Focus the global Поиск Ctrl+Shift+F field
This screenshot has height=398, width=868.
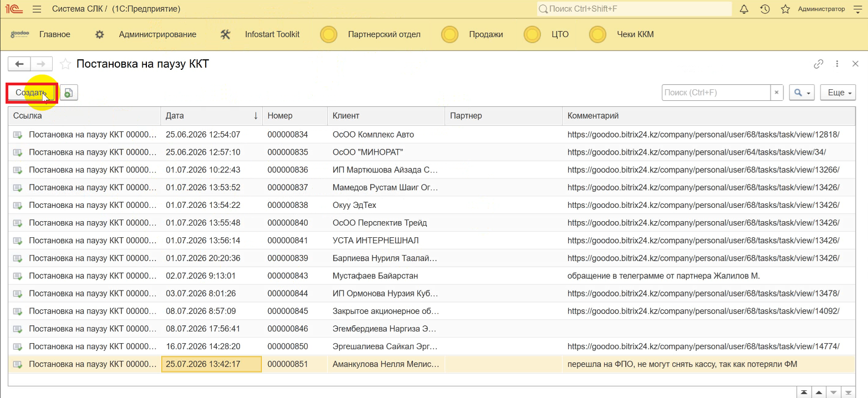tap(634, 9)
